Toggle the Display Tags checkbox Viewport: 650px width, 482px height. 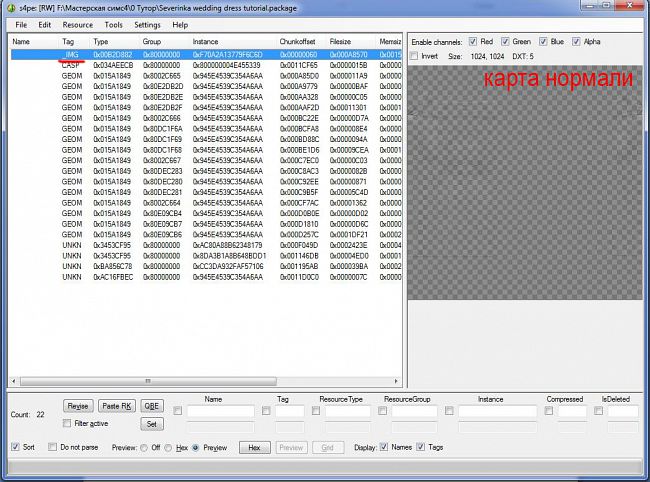pos(421,447)
